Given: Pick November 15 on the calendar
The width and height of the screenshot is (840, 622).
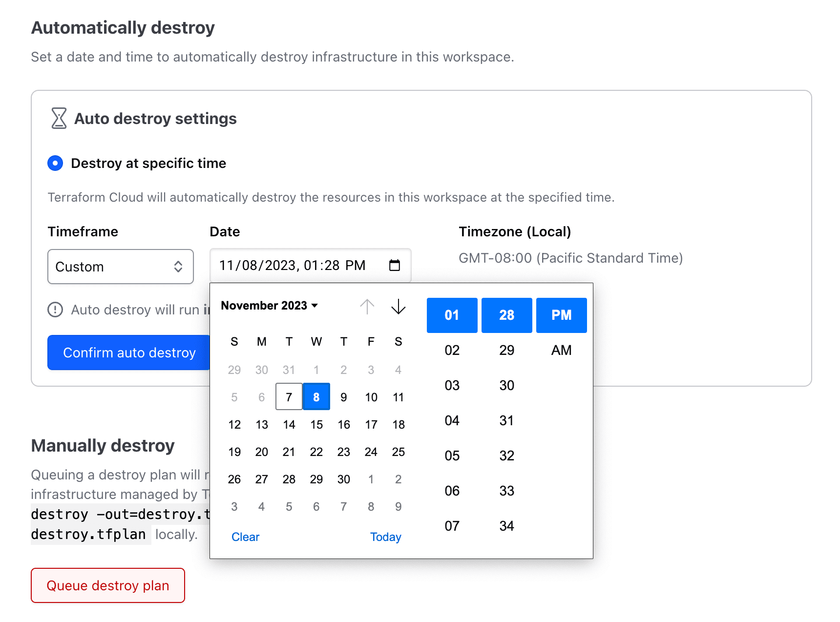Looking at the screenshot, I should 316,425.
